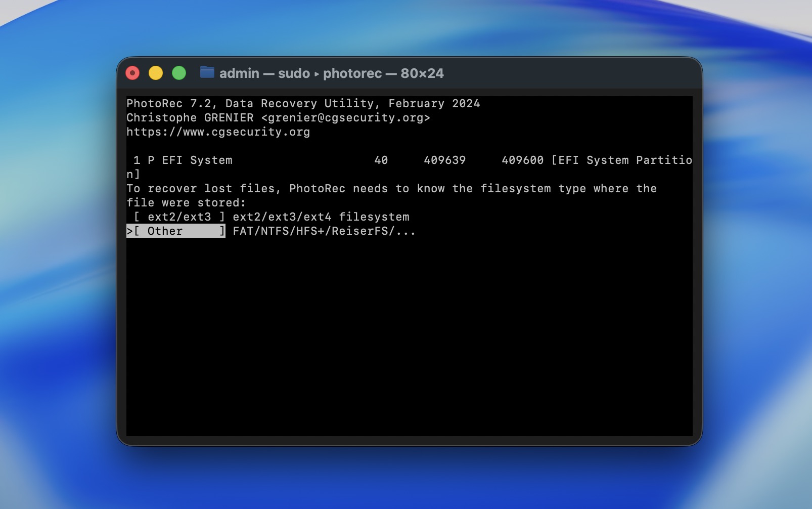Click the folder proxy icon in title bar
This screenshot has width=812, height=509.
coord(207,72)
